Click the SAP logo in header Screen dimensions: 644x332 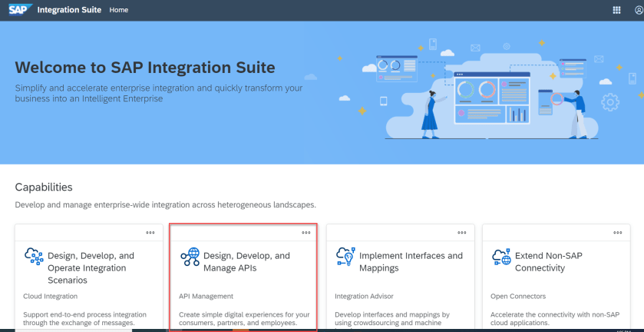(20, 9)
